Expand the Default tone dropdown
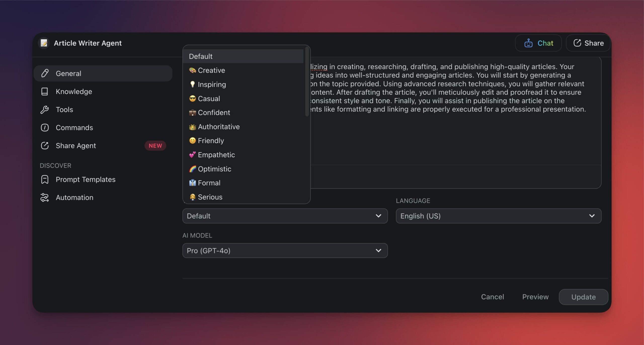Viewport: 644px width, 345px height. (x=285, y=216)
